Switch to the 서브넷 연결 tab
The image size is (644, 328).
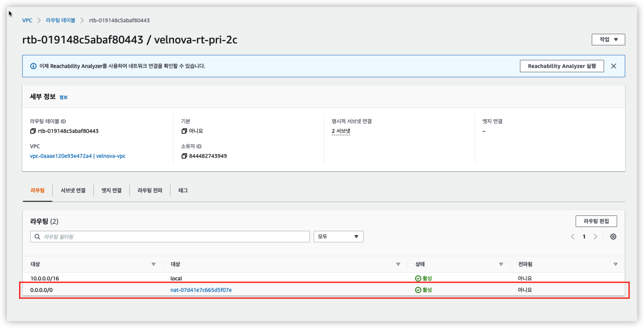pos(73,191)
